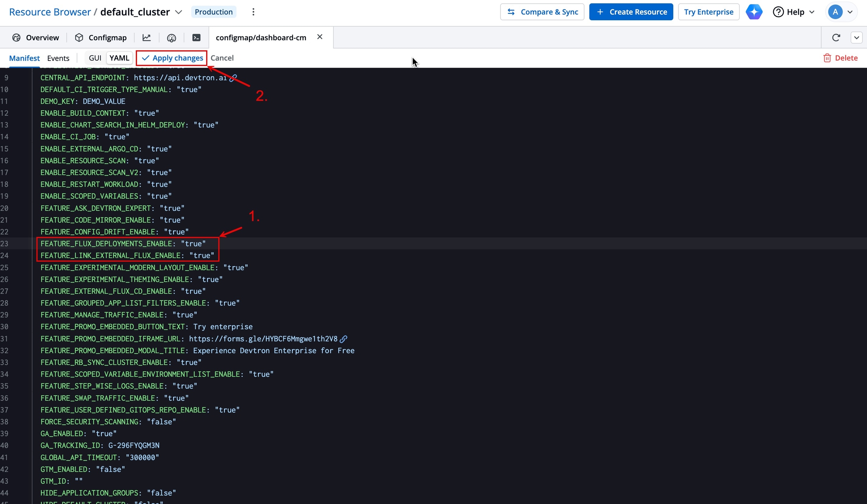867x504 pixels.
Task: Click link icon after api.devtron.ai URL
Action: [234, 78]
